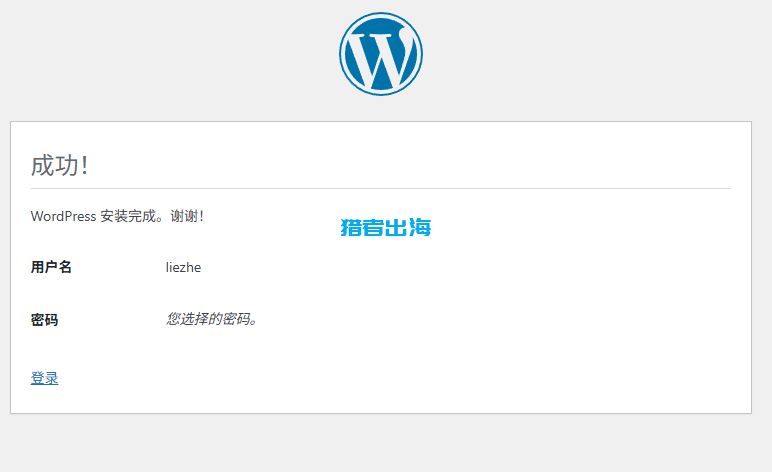
Task: Click the 猎者出海 blue watermark text
Action: [385, 228]
